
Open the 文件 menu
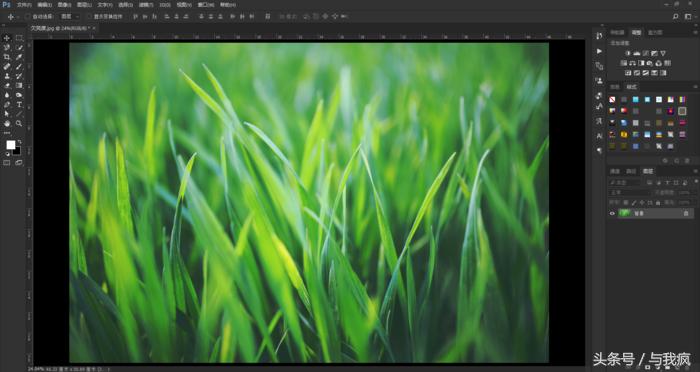[24, 5]
